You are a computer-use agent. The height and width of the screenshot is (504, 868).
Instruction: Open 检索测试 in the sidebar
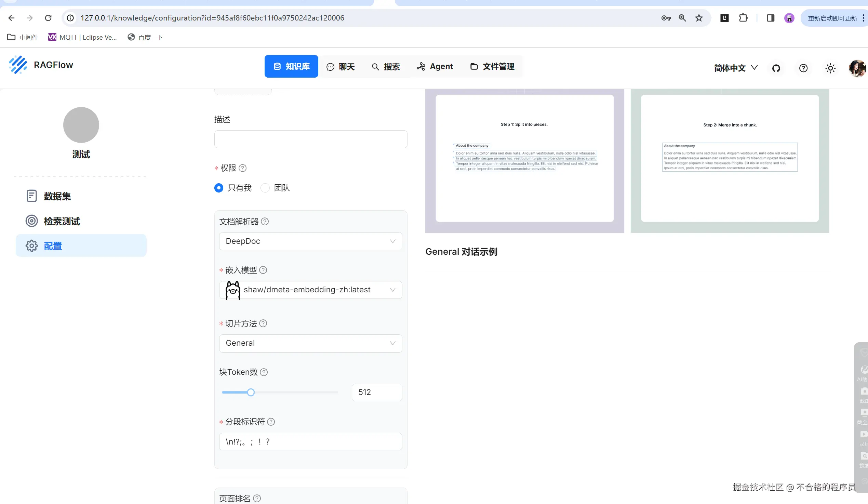(61, 221)
